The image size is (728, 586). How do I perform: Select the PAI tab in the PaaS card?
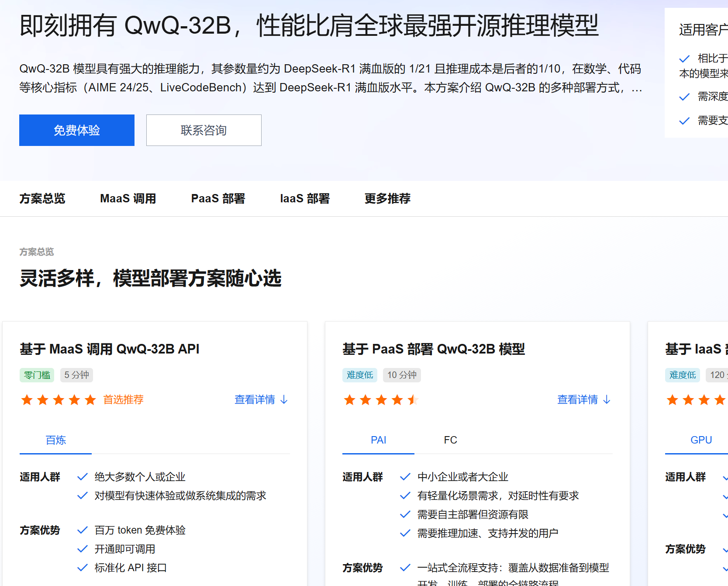point(379,440)
